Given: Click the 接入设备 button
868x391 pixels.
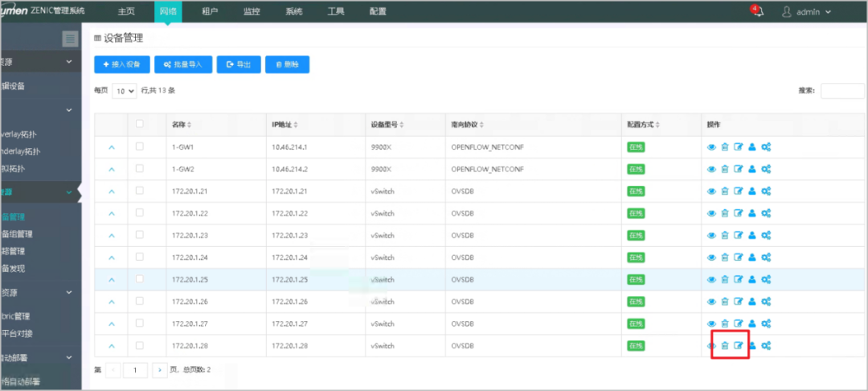Looking at the screenshot, I should tap(122, 65).
